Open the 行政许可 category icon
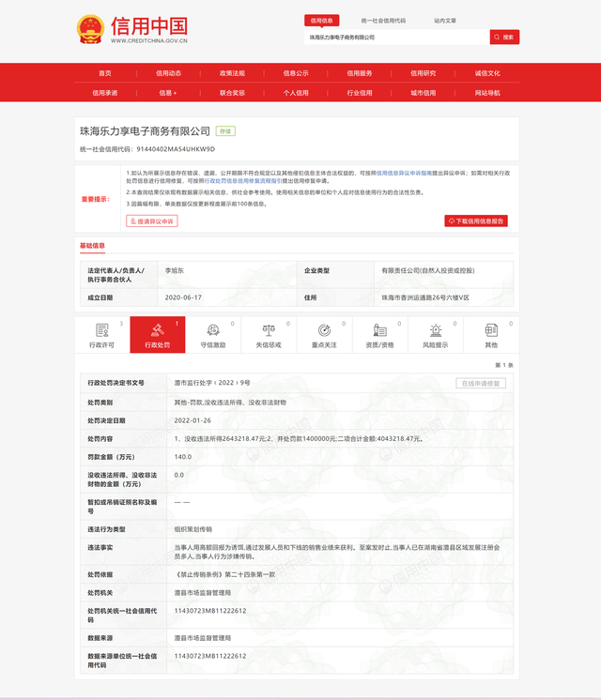 pyautogui.click(x=101, y=330)
